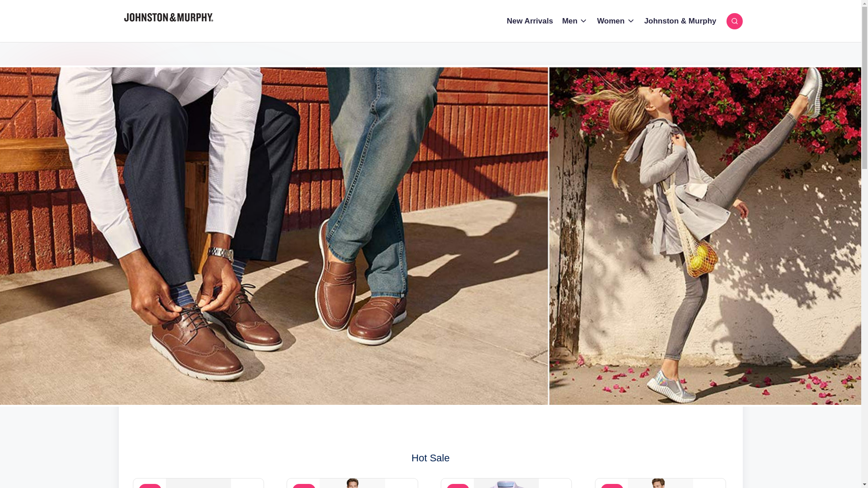The height and width of the screenshot is (488, 868).
Task: Click the pink badge on second product
Action: point(304,486)
